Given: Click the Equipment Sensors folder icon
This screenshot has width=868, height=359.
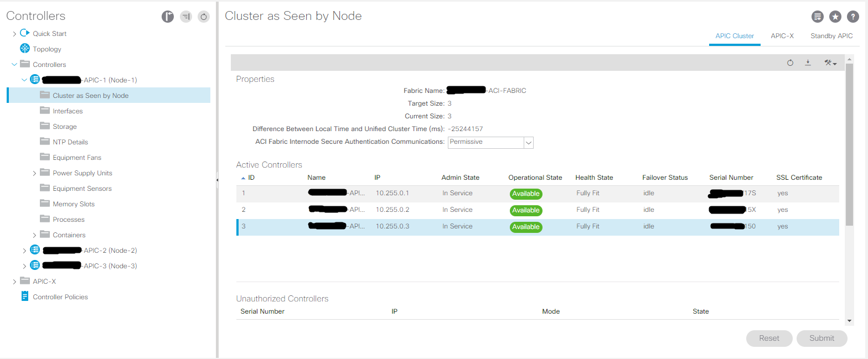Looking at the screenshot, I should (45, 188).
